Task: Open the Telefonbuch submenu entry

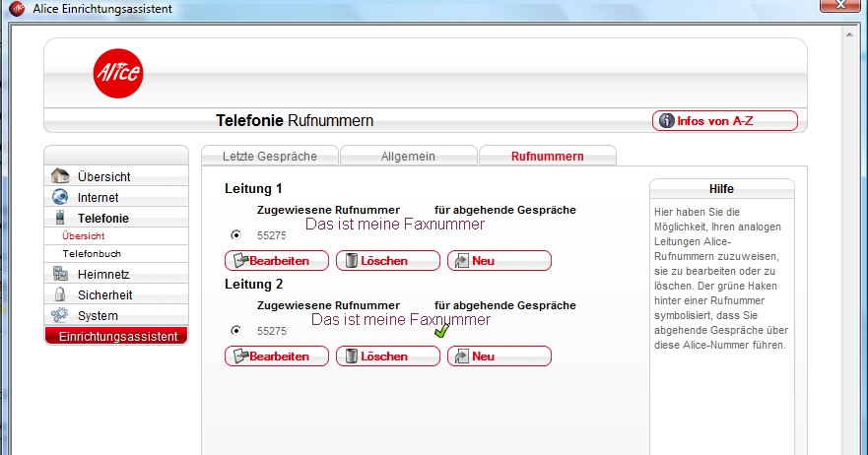Action: pyautogui.click(x=92, y=253)
